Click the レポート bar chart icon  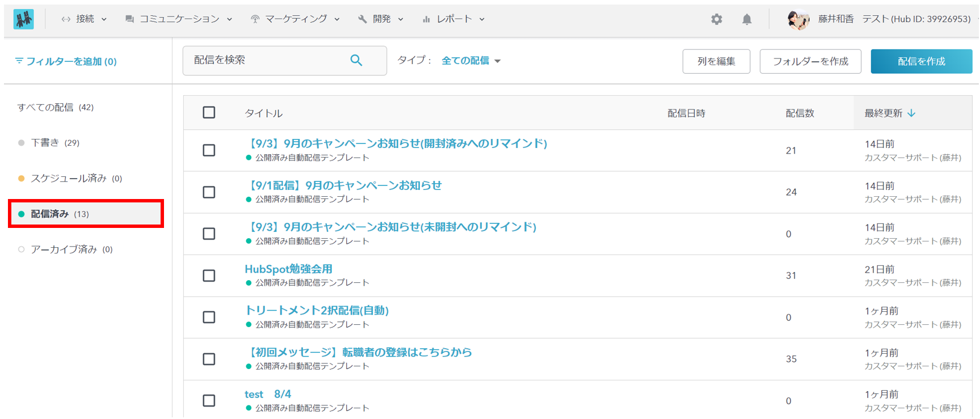(426, 19)
